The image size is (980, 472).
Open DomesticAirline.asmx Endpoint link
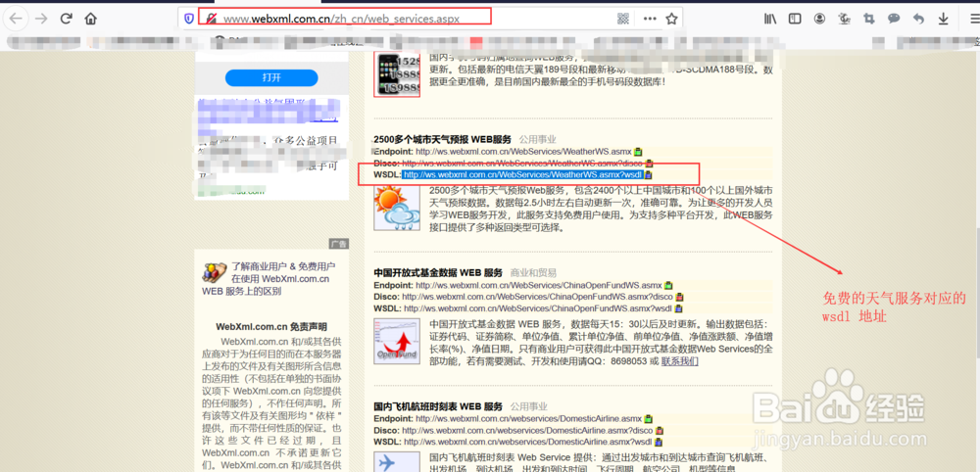[x=528, y=418]
